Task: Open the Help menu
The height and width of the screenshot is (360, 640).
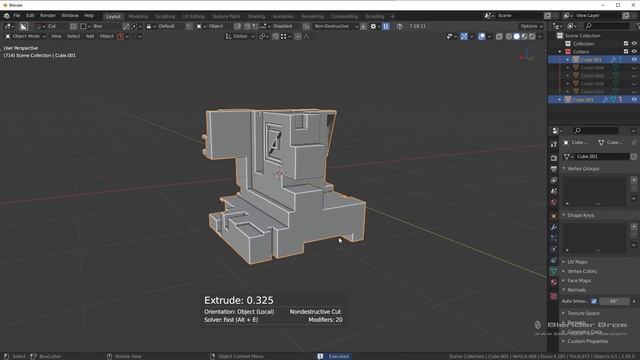Action: click(89, 16)
